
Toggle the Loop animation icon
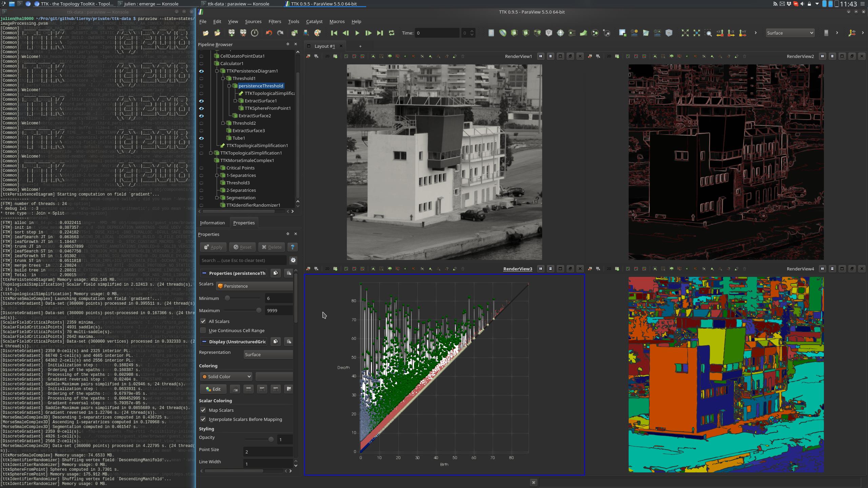click(x=392, y=33)
